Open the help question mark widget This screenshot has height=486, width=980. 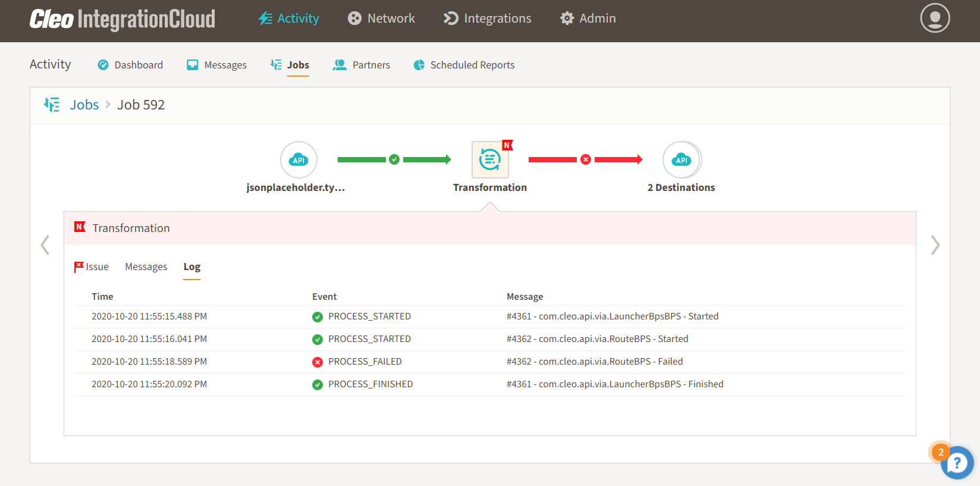coord(957,463)
